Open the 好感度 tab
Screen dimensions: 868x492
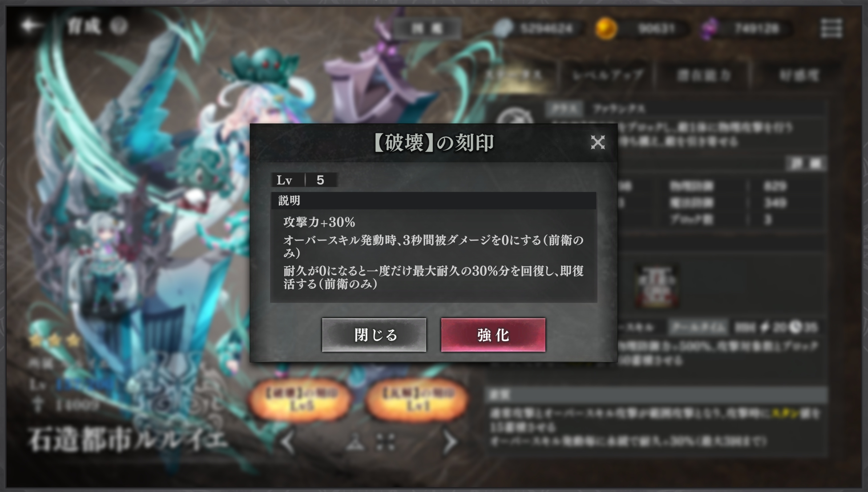(x=799, y=75)
